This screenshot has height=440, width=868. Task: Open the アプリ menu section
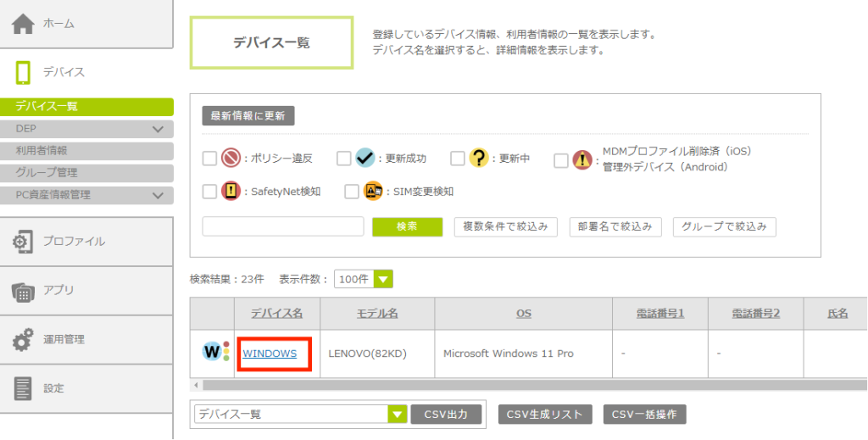(86, 291)
